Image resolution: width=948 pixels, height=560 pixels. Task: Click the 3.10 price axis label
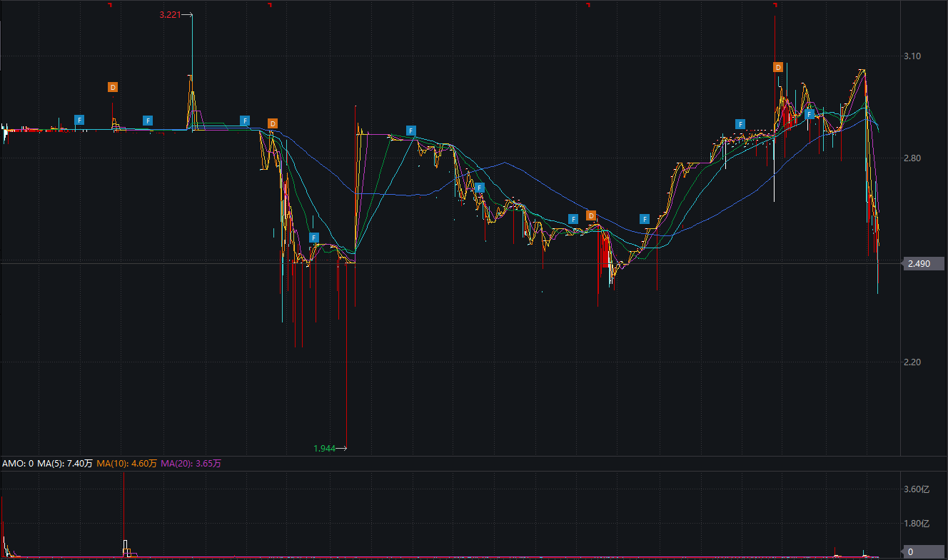click(912, 56)
